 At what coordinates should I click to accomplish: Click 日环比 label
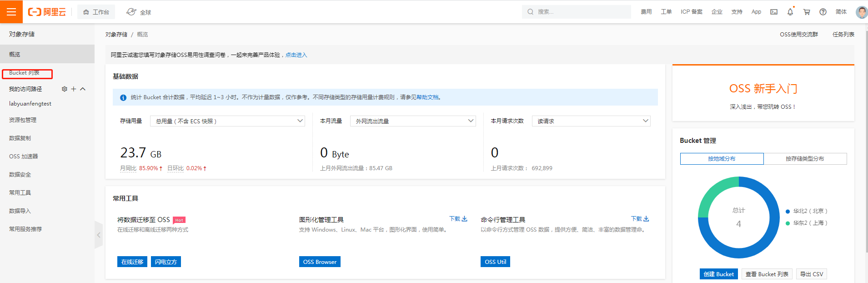coord(176,168)
